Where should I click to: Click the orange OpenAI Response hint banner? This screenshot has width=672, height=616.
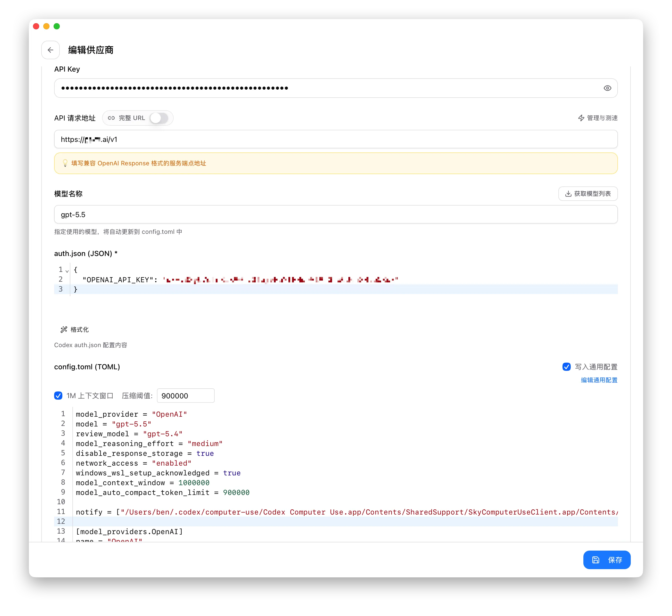click(336, 163)
